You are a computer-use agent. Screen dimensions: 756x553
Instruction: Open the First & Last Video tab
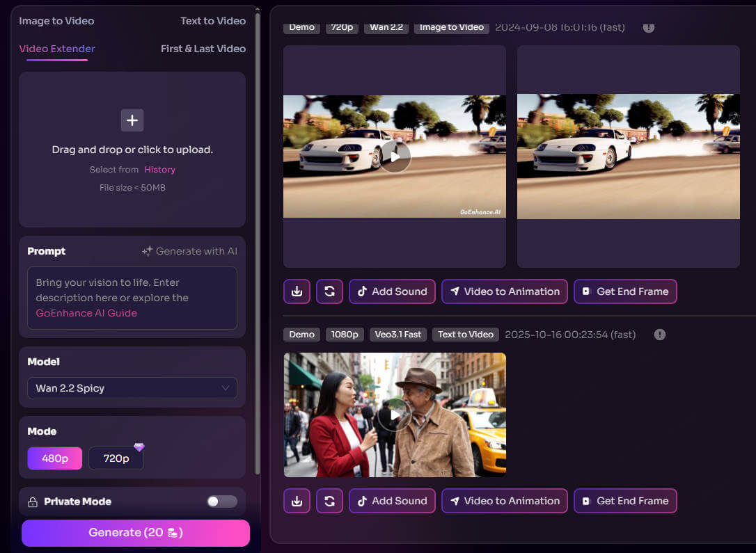click(x=203, y=49)
